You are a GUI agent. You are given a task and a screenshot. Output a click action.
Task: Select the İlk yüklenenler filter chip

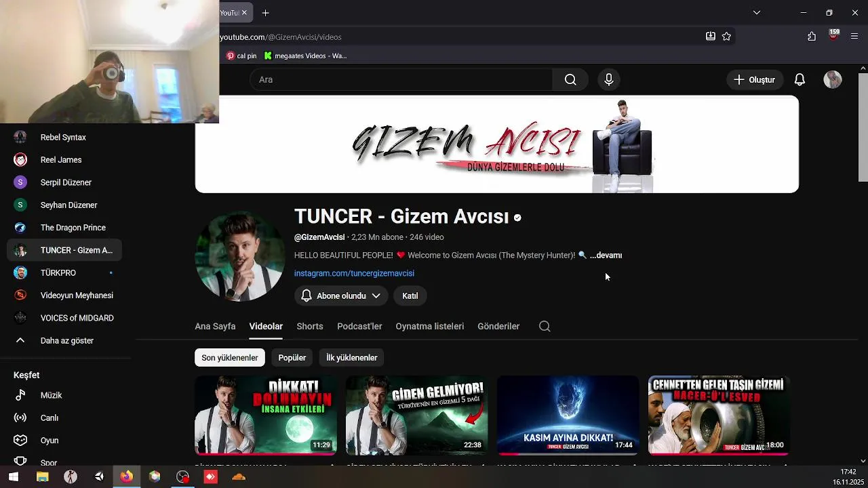click(351, 357)
